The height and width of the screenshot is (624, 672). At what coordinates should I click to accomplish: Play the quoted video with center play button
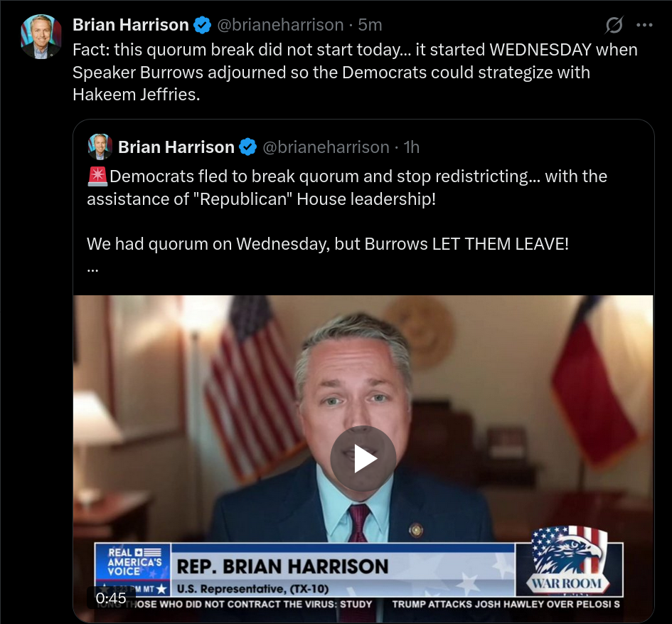[x=363, y=458]
